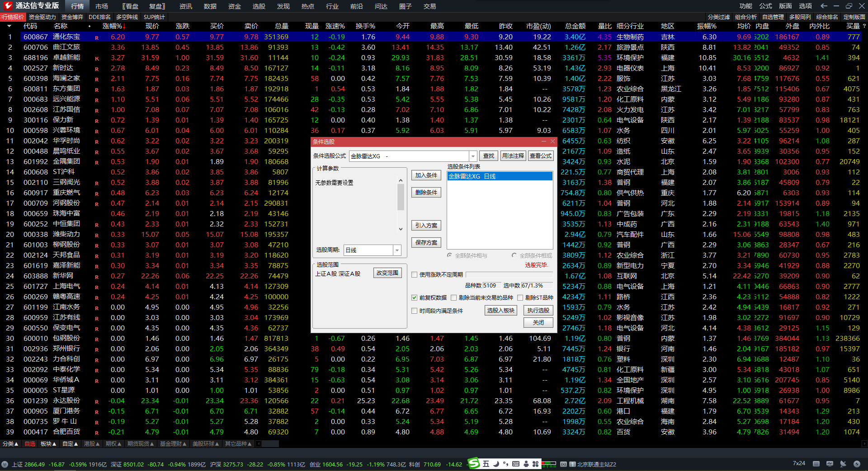868x471 pixels.
Task: Click the monitor icon in status bar
Action: [830, 464]
